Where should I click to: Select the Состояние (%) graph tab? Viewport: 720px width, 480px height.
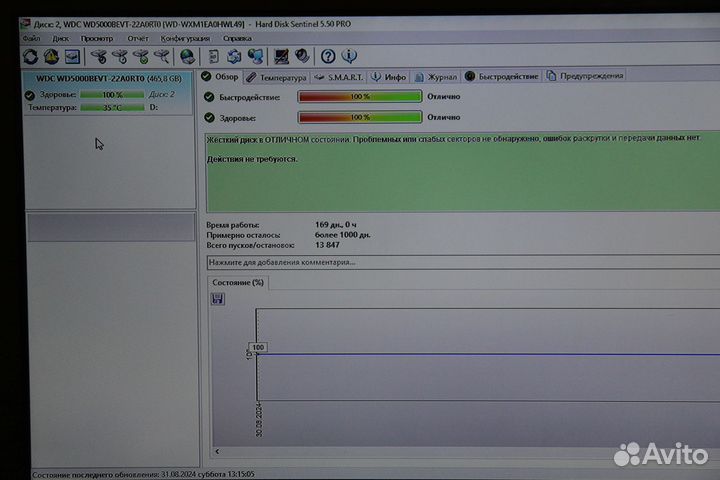click(238, 282)
